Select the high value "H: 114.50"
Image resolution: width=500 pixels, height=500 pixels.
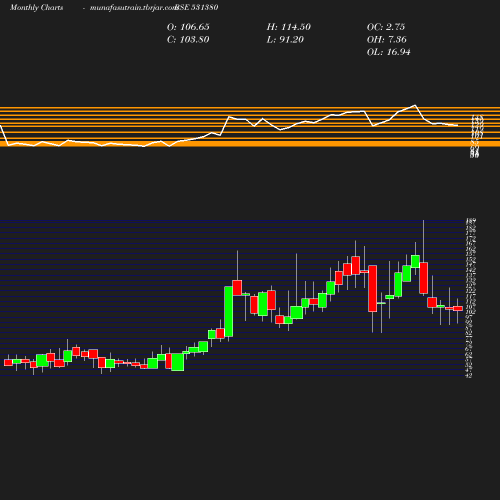(289, 27)
